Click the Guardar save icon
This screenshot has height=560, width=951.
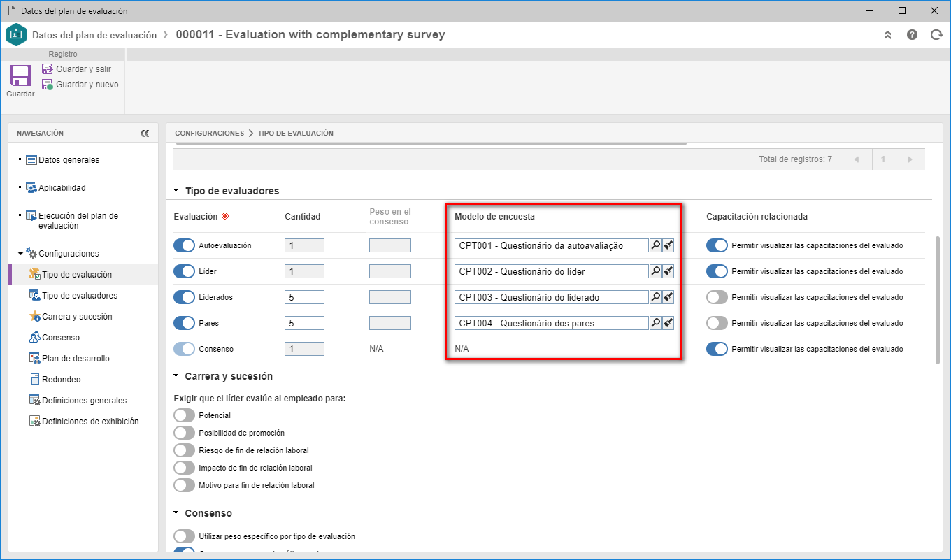20,76
